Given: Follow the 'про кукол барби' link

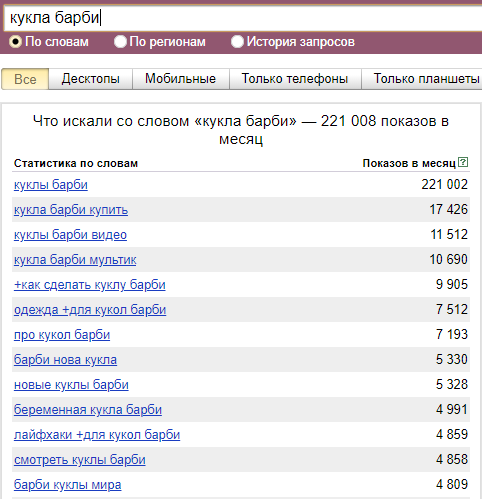Looking at the screenshot, I should point(62,335).
